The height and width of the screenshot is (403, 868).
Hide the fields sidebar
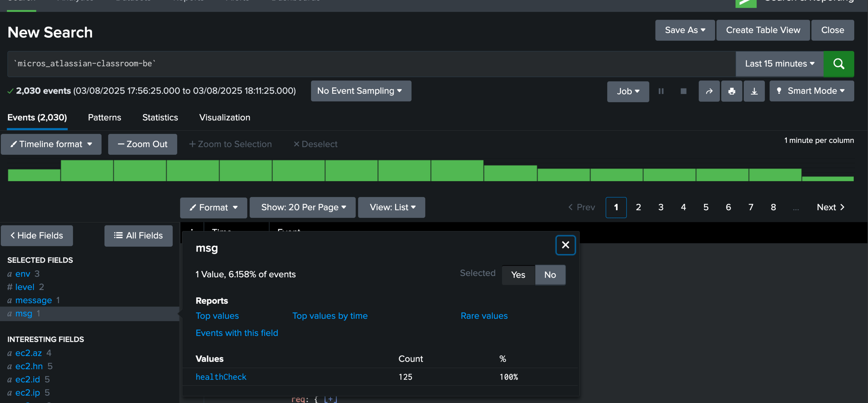[37, 236]
